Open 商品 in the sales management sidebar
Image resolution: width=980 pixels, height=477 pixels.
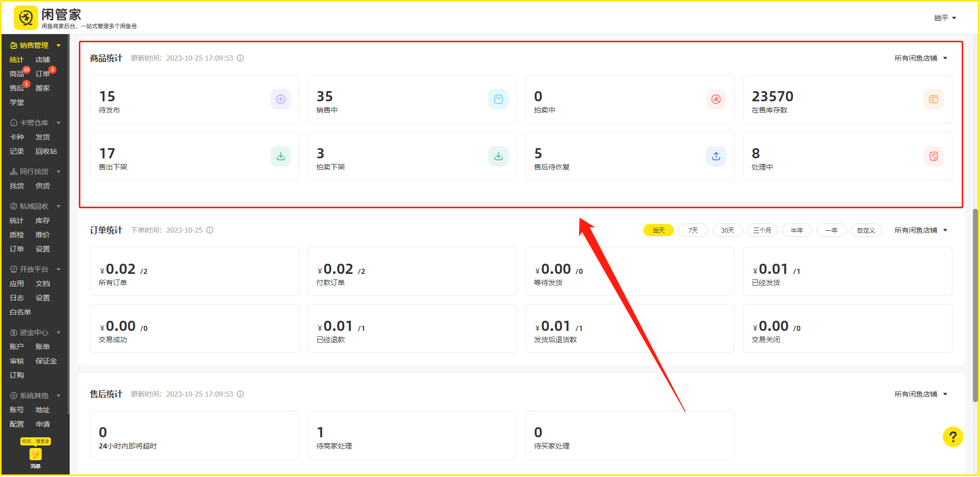click(17, 74)
